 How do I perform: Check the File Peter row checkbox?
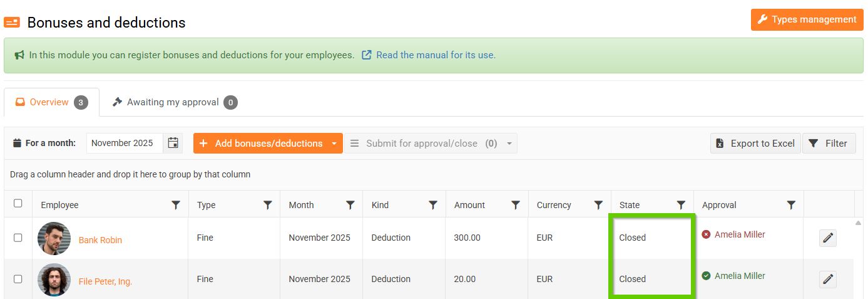[x=18, y=279]
